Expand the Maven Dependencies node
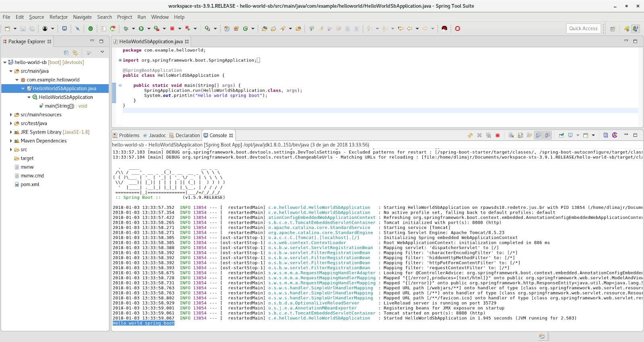This screenshot has height=342, width=644. 11,141
